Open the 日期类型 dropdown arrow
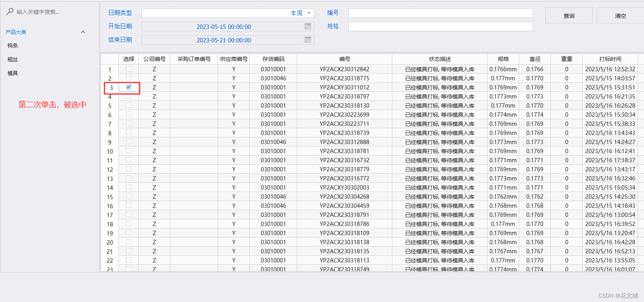The image size is (644, 302). [x=309, y=13]
